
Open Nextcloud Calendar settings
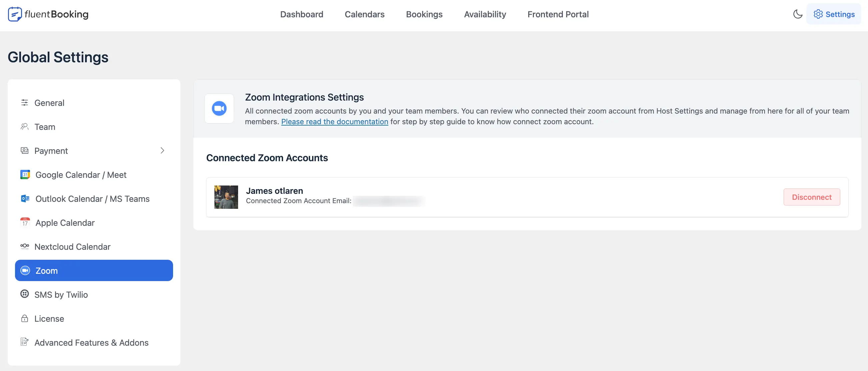coord(94,246)
